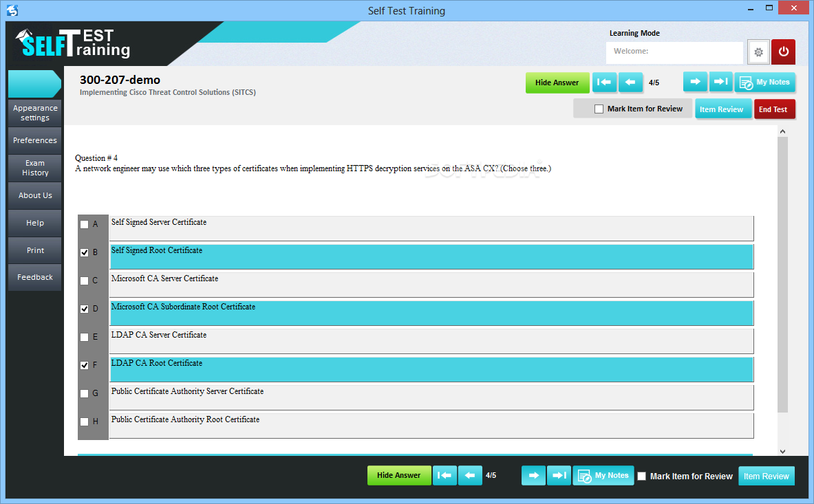This screenshot has width=814, height=504.
Task: Open My Notes in the bottom bar
Action: 603,476
